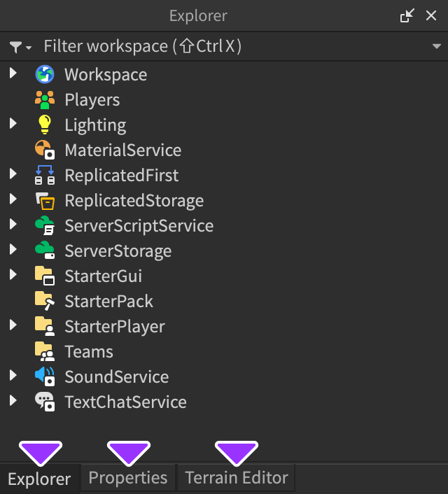The height and width of the screenshot is (494, 448).
Task: Select the Teams item
Action: click(x=88, y=352)
